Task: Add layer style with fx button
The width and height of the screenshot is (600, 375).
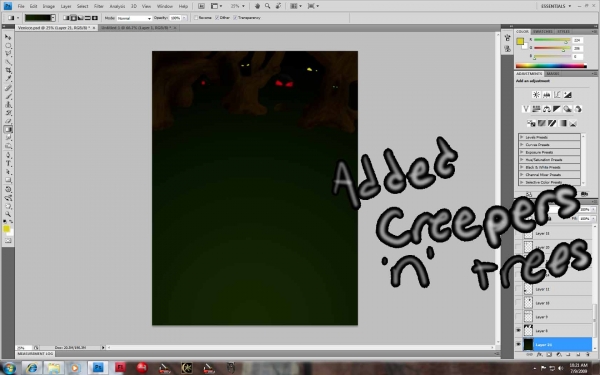Action: point(539,354)
